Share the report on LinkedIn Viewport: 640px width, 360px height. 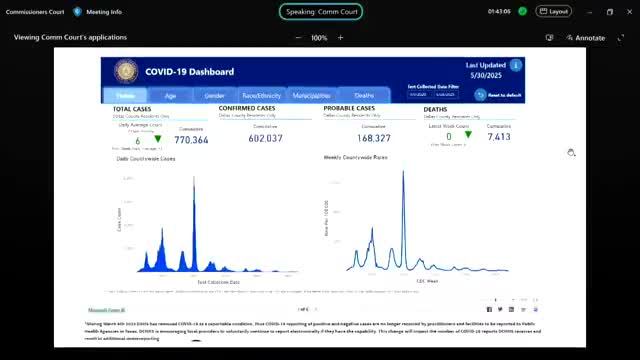511,309
